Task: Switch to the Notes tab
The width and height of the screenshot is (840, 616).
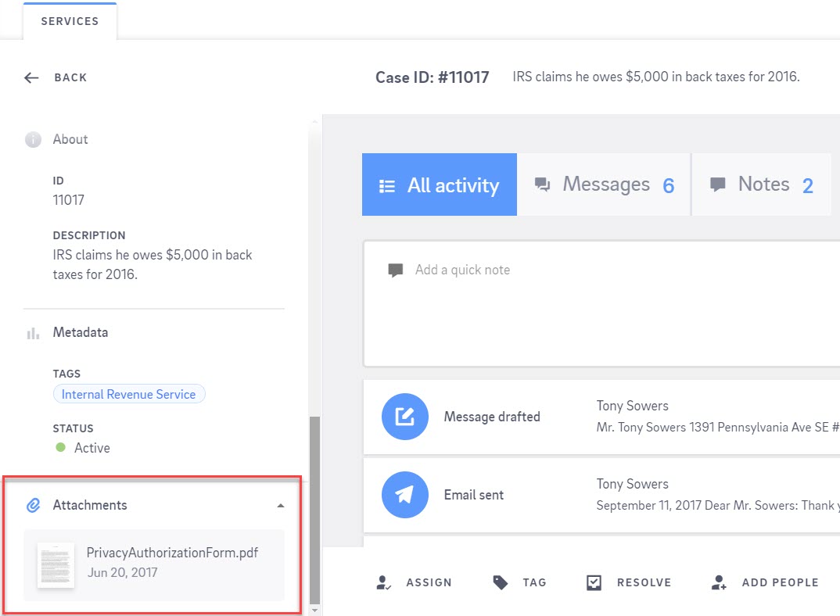Action: pos(761,184)
